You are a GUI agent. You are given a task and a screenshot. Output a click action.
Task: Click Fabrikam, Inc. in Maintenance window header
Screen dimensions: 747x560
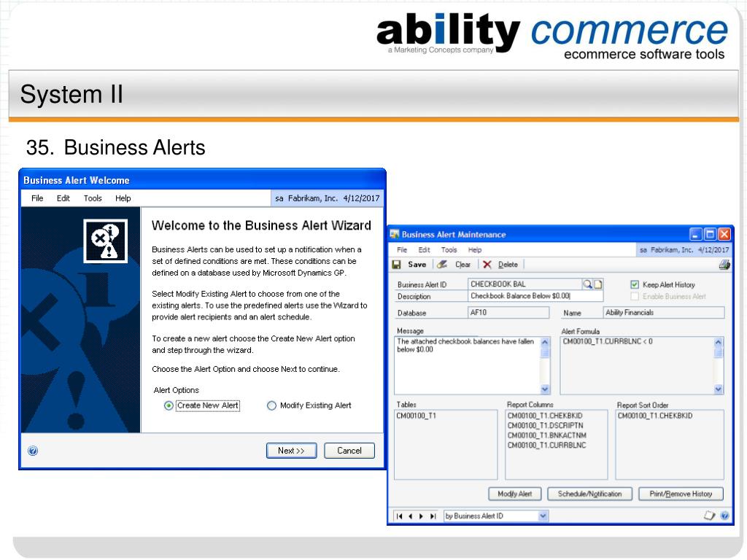671,249
